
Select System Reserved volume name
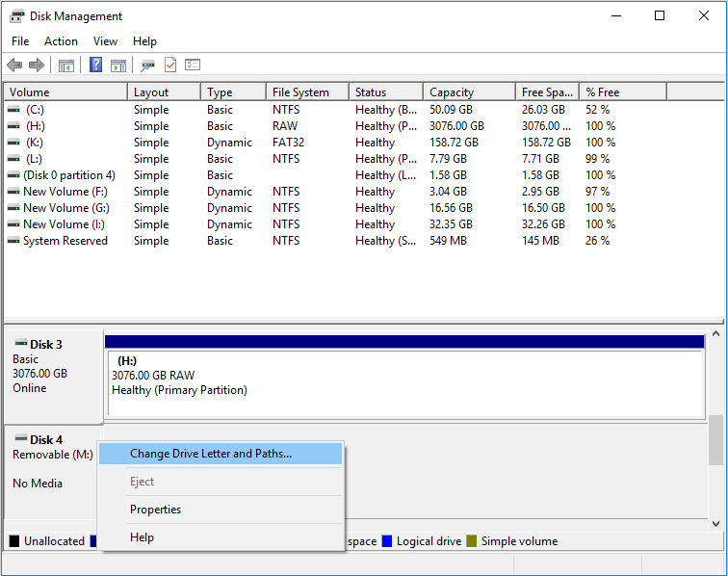[x=65, y=241]
